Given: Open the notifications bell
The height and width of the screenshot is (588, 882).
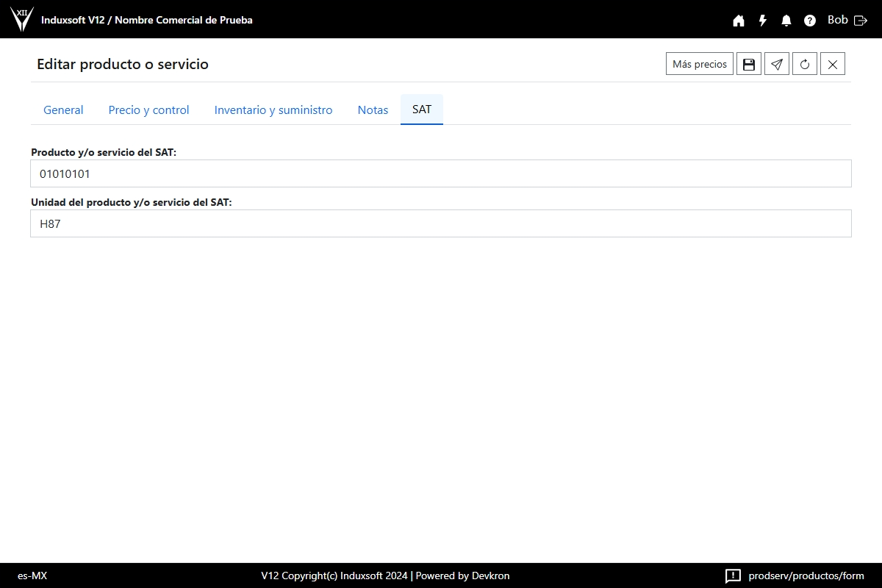Looking at the screenshot, I should (786, 21).
